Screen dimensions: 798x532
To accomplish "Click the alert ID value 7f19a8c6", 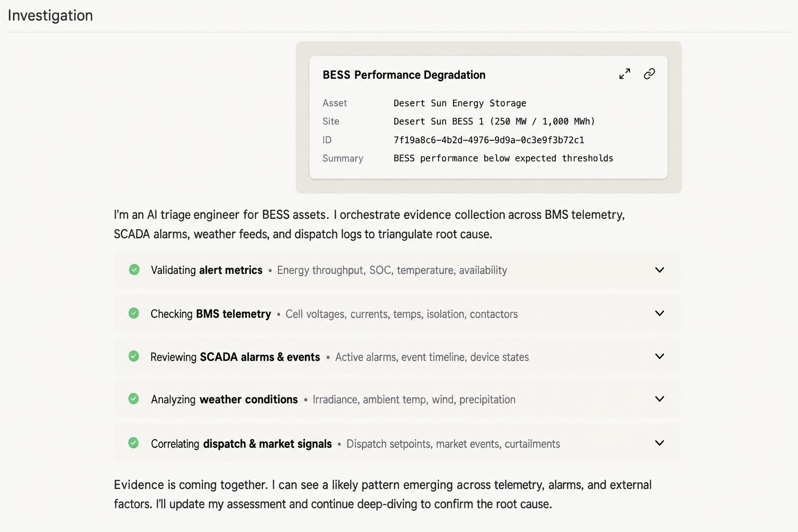I will [x=488, y=140].
